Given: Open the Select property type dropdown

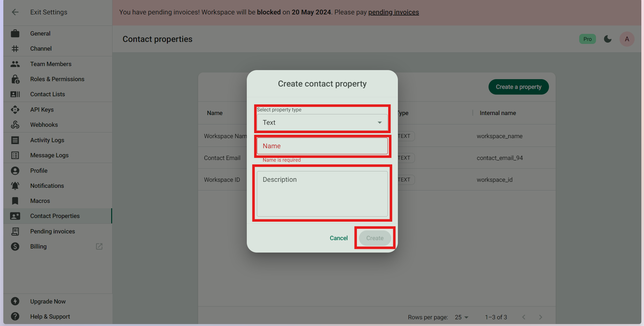Looking at the screenshot, I should 322,122.
